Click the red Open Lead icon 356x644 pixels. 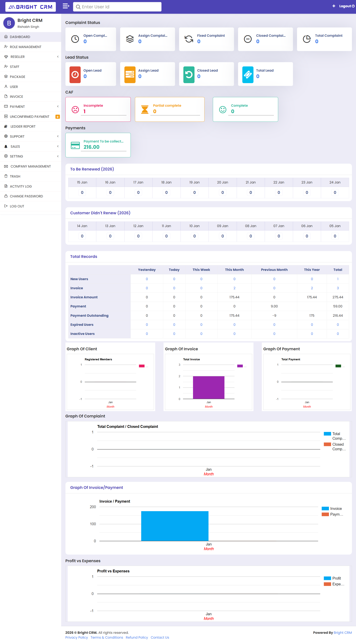click(75, 75)
